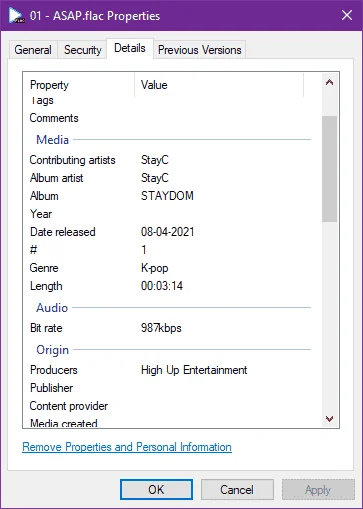Click the Origin section heading
363x509 pixels.
pyautogui.click(x=52, y=350)
